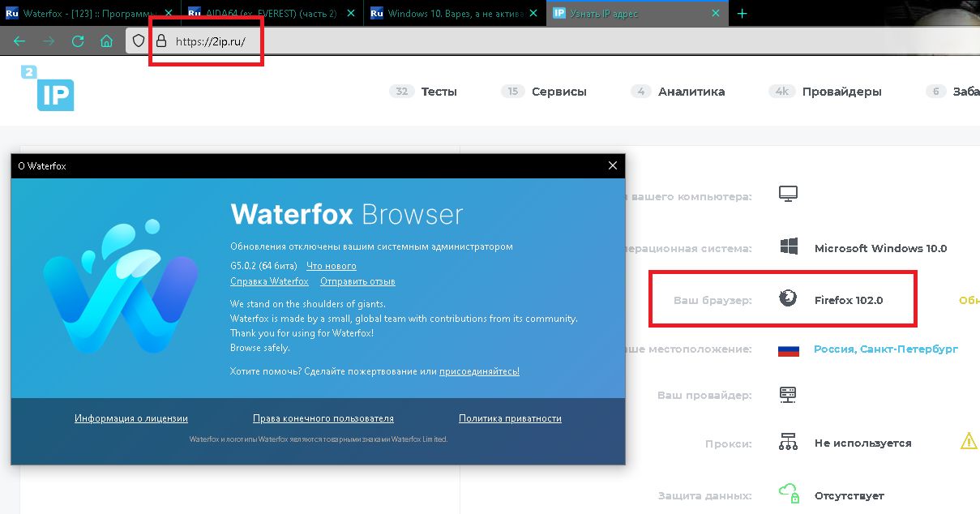Click the Waterfox W logo
This screenshot has height=514, width=980.
point(119,285)
